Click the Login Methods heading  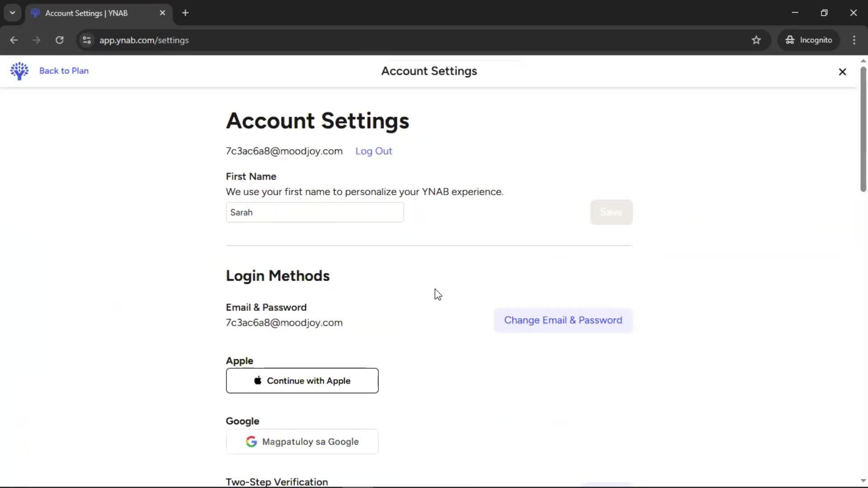click(278, 276)
